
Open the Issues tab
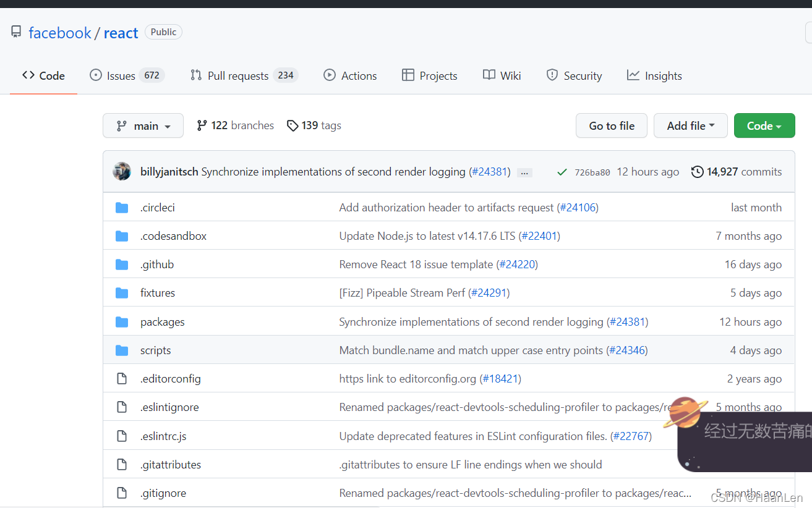127,75
